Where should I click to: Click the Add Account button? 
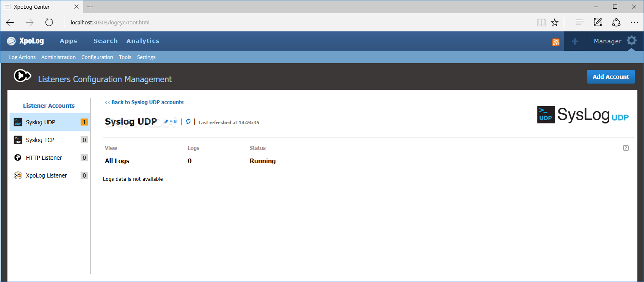(x=611, y=77)
